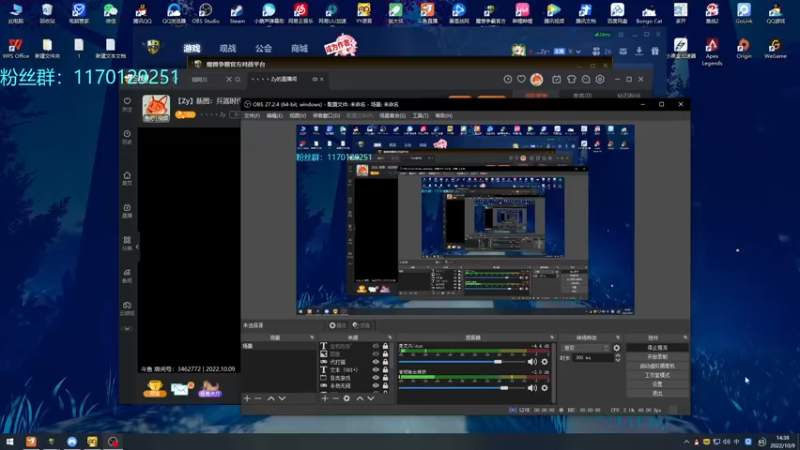Open 历史 clock icon in Douyu sidebar
Image resolution: width=800 pixels, height=450 pixels.
coord(127,134)
